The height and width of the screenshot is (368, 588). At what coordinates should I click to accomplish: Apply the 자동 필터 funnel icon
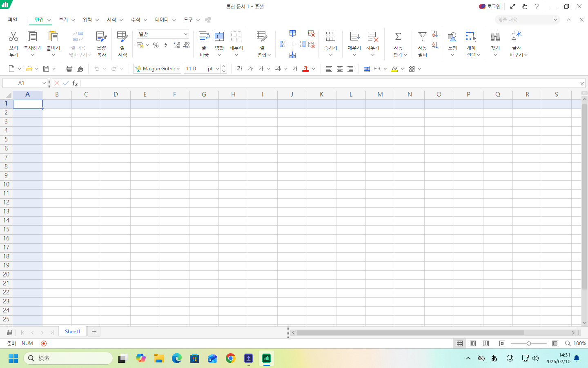(x=422, y=37)
